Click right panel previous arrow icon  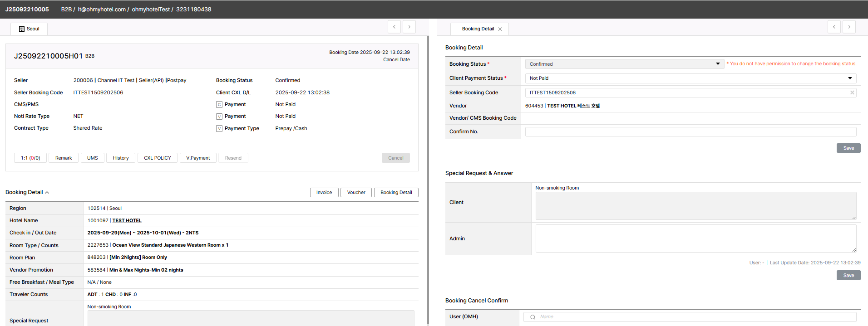834,27
